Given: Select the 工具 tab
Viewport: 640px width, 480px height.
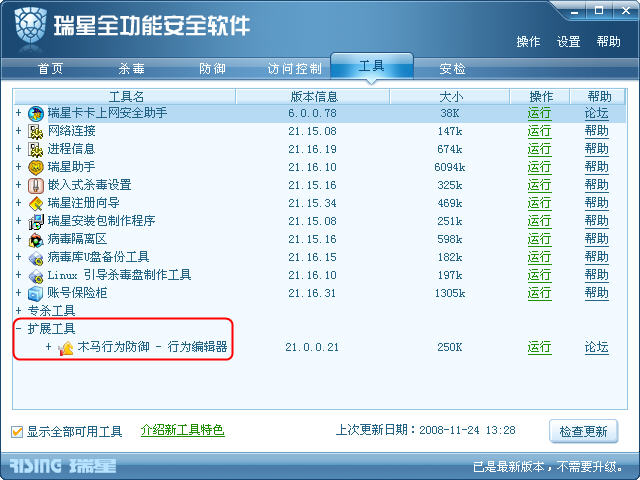Looking at the screenshot, I should [x=371, y=66].
